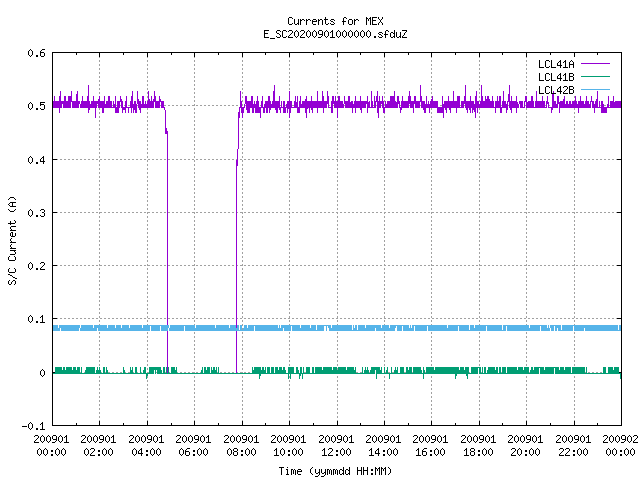The height and width of the screenshot is (480, 640).
Task: Click the blue LCL42B legend line sample
Action: (595, 89)
